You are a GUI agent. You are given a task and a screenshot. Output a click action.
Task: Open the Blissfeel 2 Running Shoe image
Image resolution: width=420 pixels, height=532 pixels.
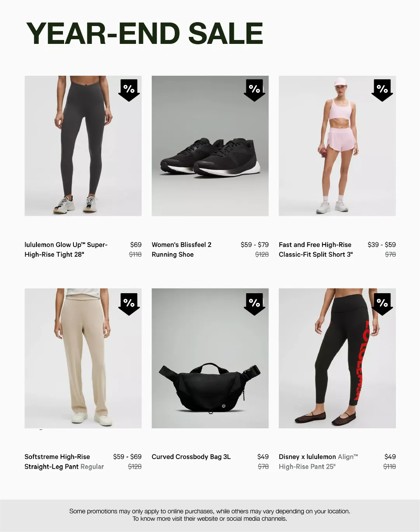pyautogui.click(x=210, y=146)
